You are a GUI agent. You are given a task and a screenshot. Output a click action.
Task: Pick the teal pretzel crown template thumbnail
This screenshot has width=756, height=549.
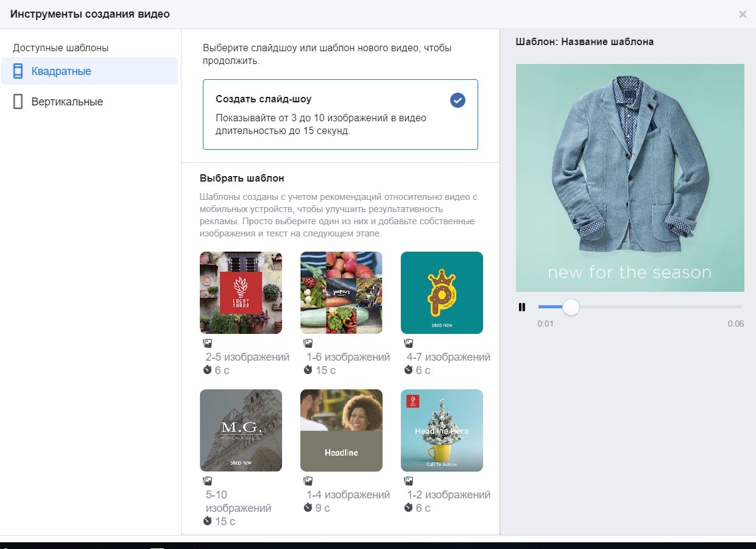(x=442, y=292)
